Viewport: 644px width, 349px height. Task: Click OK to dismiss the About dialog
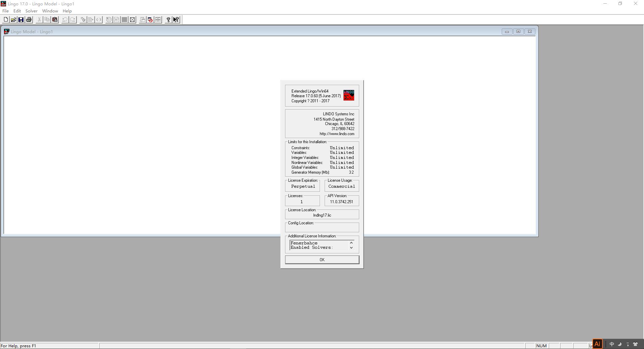click(322, 260)
